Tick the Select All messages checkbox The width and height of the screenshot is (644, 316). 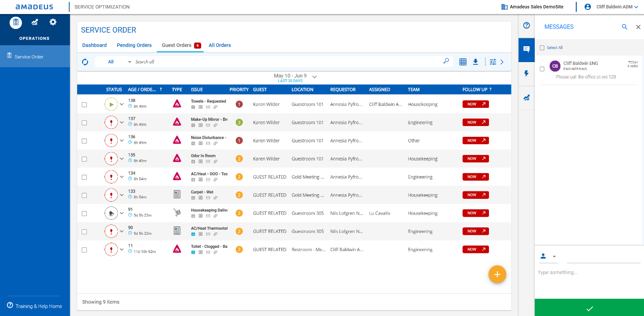542,48
